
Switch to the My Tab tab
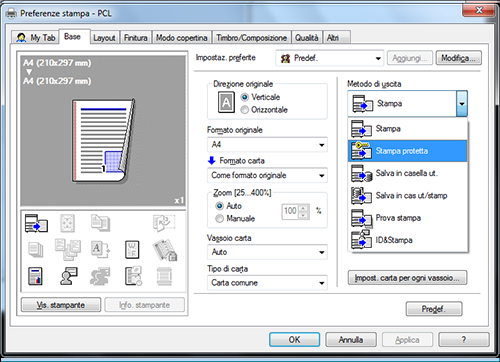click(35, 38)
